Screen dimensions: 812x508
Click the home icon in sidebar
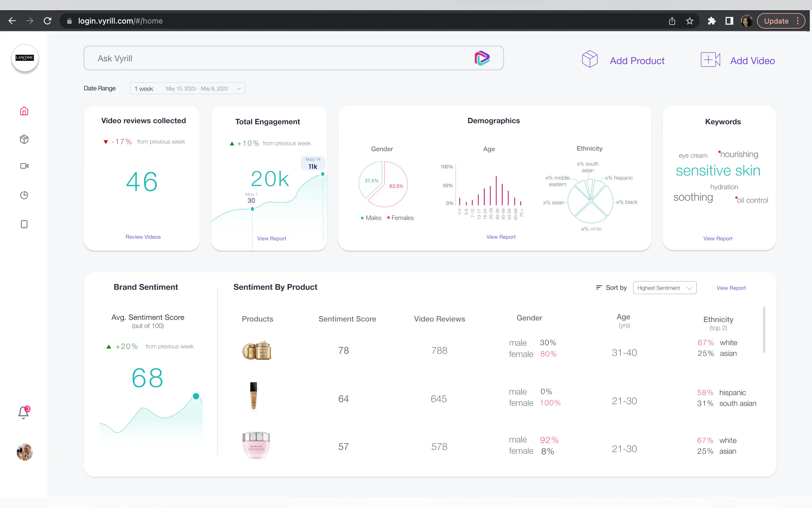coord(24,111)
